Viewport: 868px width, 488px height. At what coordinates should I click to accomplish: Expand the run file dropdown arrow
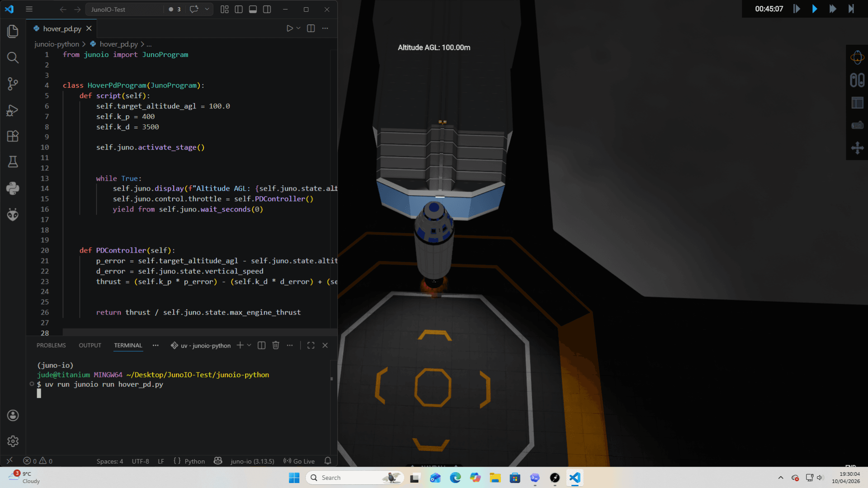(298, 28)
